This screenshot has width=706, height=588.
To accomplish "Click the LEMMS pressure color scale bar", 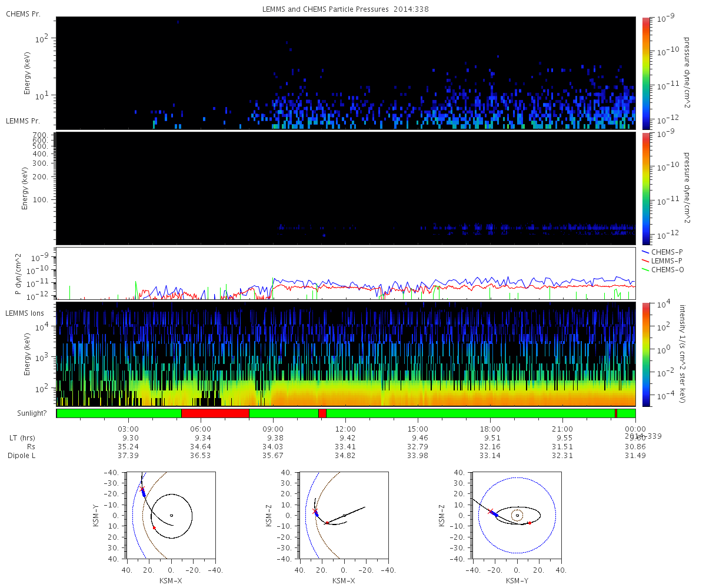I will pos(646,188).
